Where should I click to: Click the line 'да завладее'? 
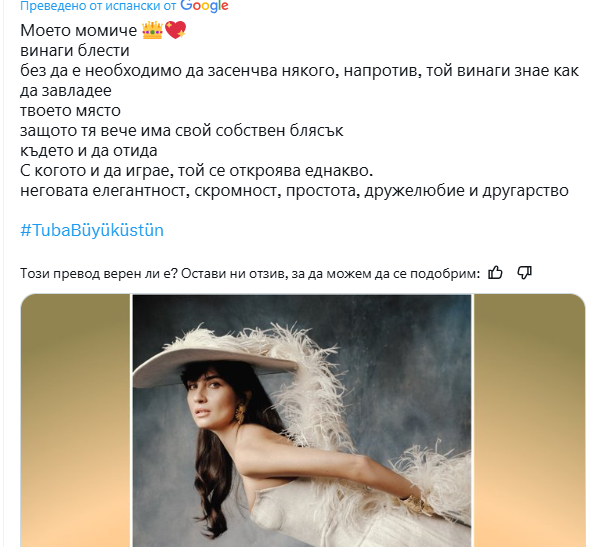point(66,91)
